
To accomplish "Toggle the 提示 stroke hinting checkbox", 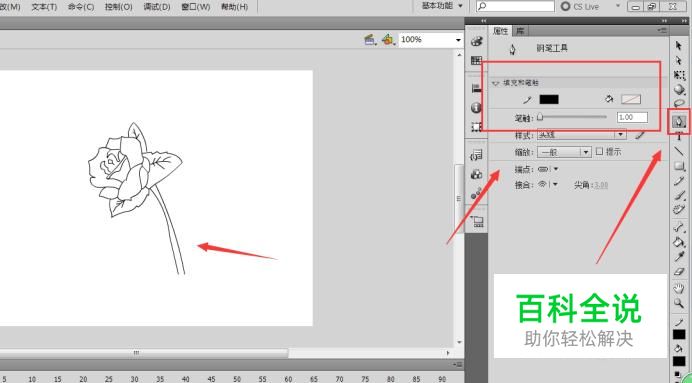I will (x=599, y=151).
